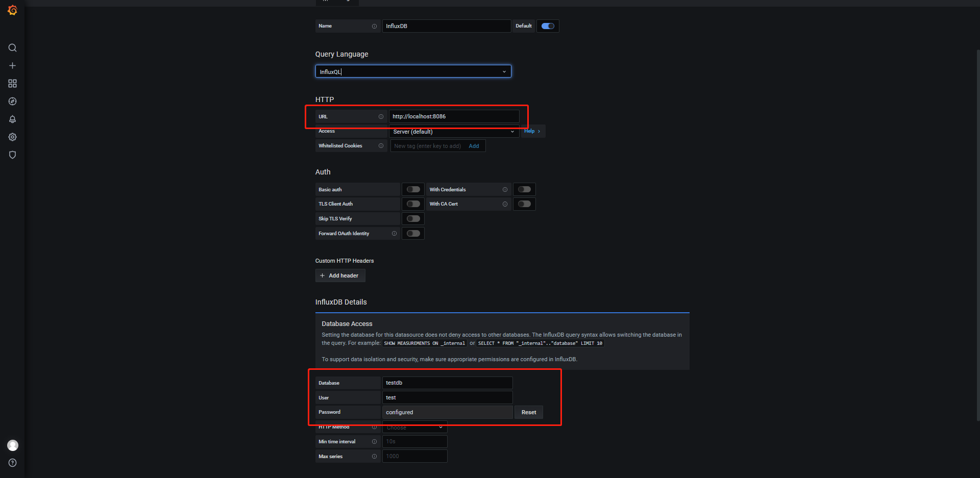
Task: Show info tooltip for Forward OAuth Identity
Action: (x=394, y=234)
